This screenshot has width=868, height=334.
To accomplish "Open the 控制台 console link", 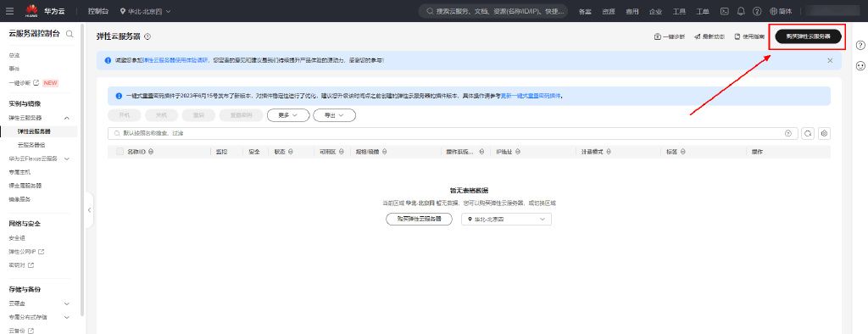I will coord(98,11).
